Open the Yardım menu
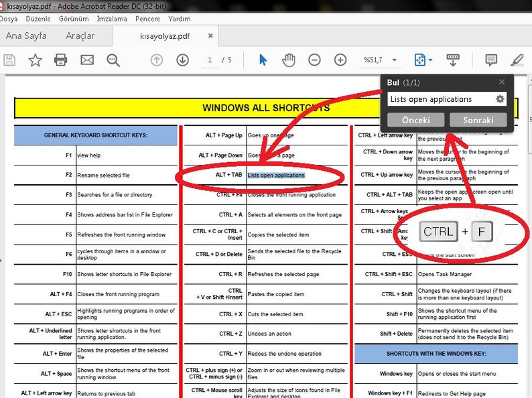532x398 pixels. pyautogui.click(x=179, y=19)
